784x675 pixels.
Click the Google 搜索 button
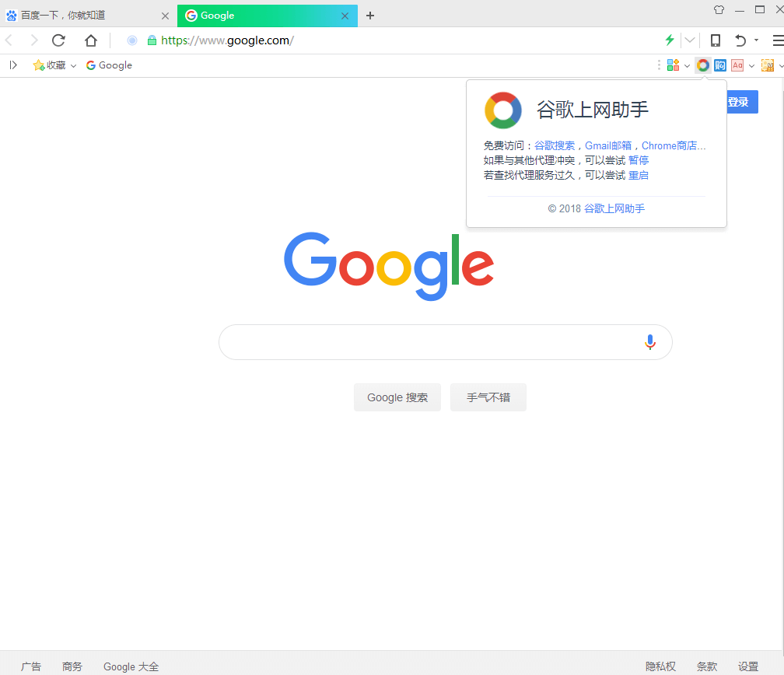(397, 397)
